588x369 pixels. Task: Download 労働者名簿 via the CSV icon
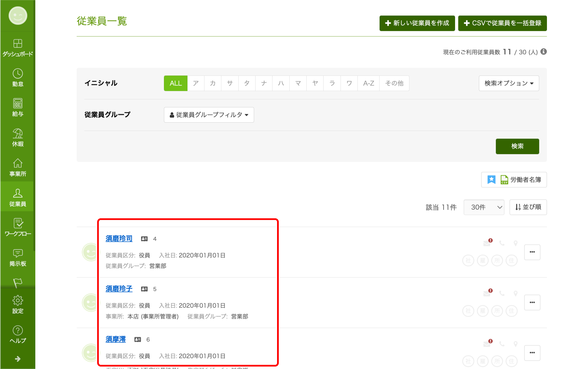[x=504, y=180]
